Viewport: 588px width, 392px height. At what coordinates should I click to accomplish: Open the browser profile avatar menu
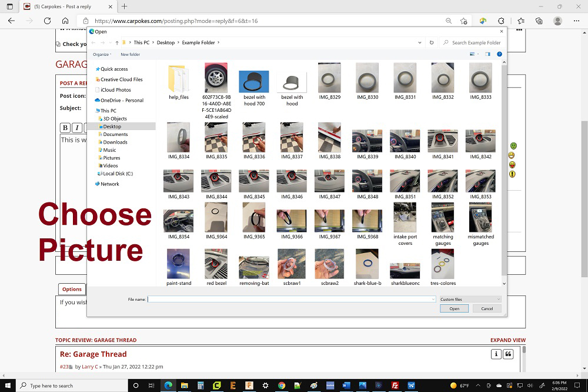(556, 19)
